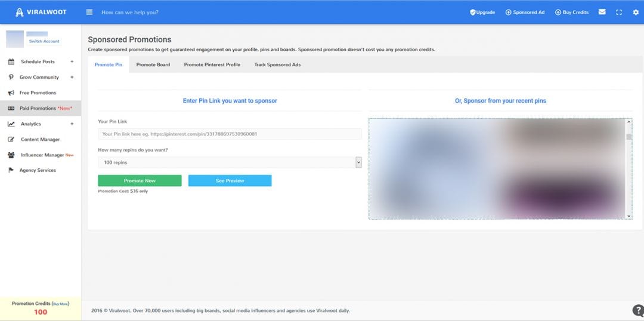Switch to Promote Pin tab
This screenshot has width=644, height=321.
[109, 64]
